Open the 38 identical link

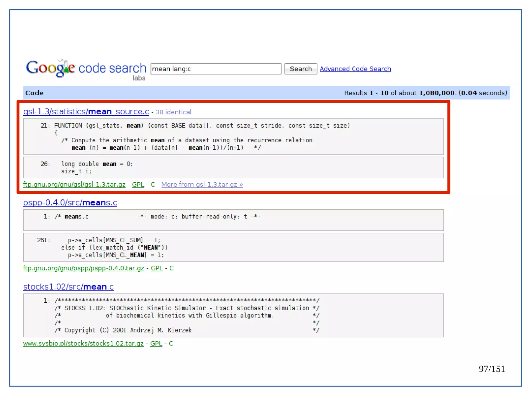click(x=173, y=112)
